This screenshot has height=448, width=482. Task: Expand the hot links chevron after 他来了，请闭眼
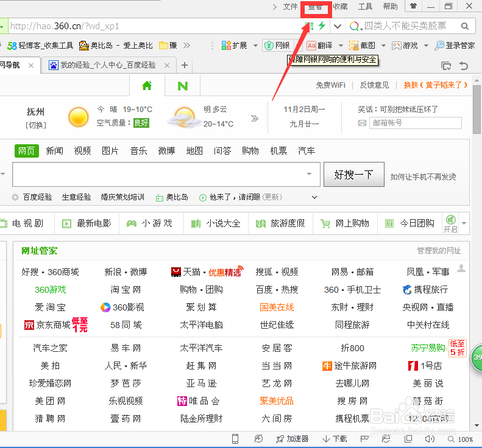[x=314, y=197]
